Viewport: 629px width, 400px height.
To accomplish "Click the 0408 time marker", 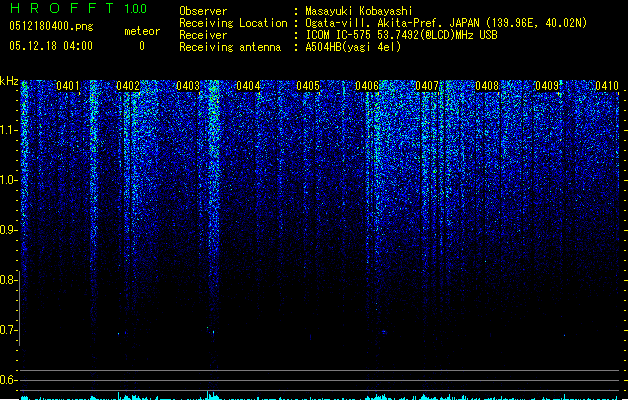I will pyautogui.click(x=487, y=85).
